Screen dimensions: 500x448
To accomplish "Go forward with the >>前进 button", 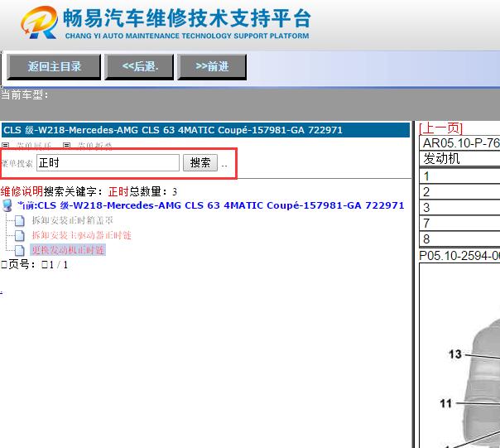I will coord(212,67).
